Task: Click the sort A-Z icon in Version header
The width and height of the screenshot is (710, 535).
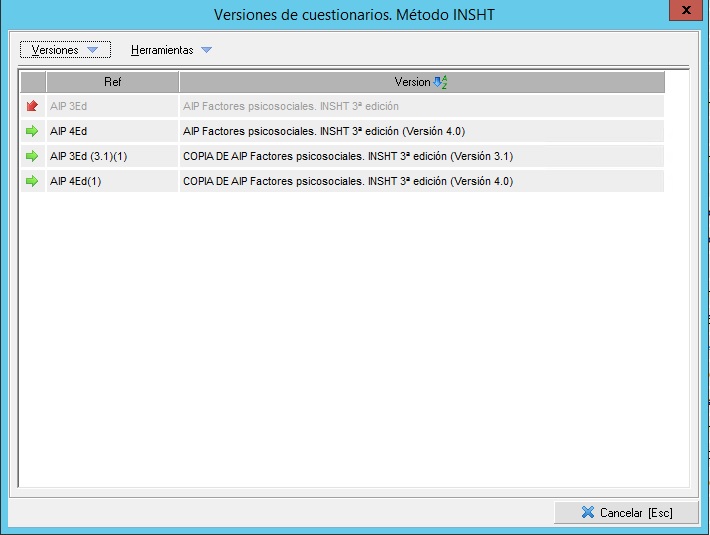Action: [x=440, y=82]
